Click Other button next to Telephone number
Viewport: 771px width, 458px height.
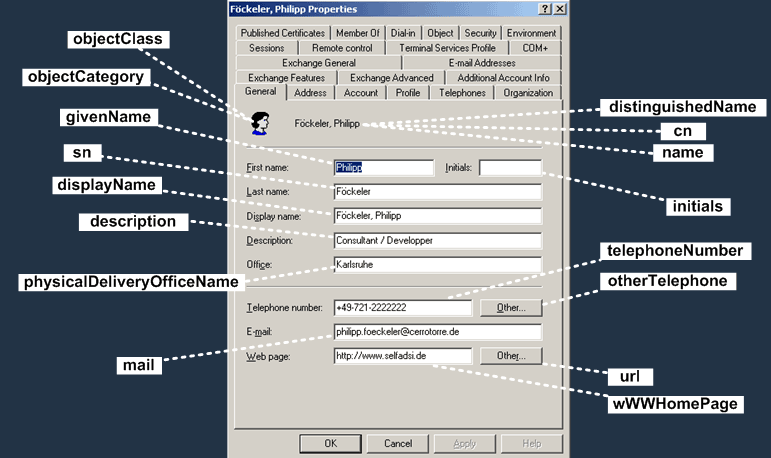[x=511, y=307]
